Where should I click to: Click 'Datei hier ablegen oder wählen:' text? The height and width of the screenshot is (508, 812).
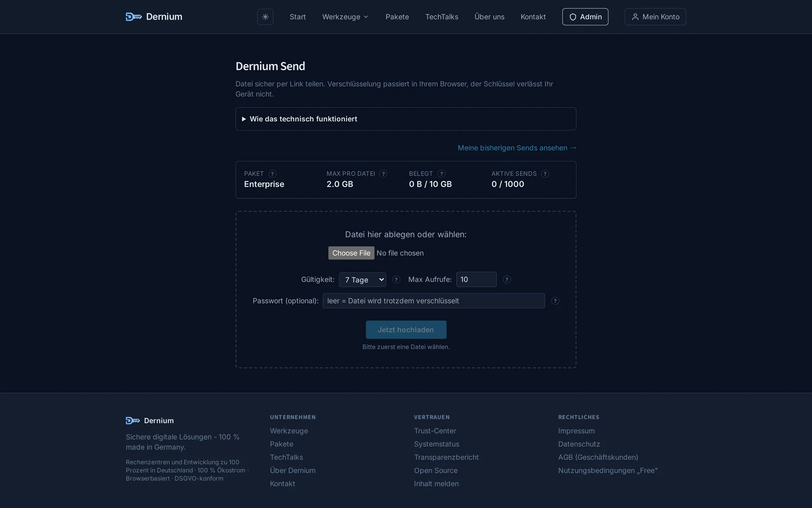click(406, 234)
